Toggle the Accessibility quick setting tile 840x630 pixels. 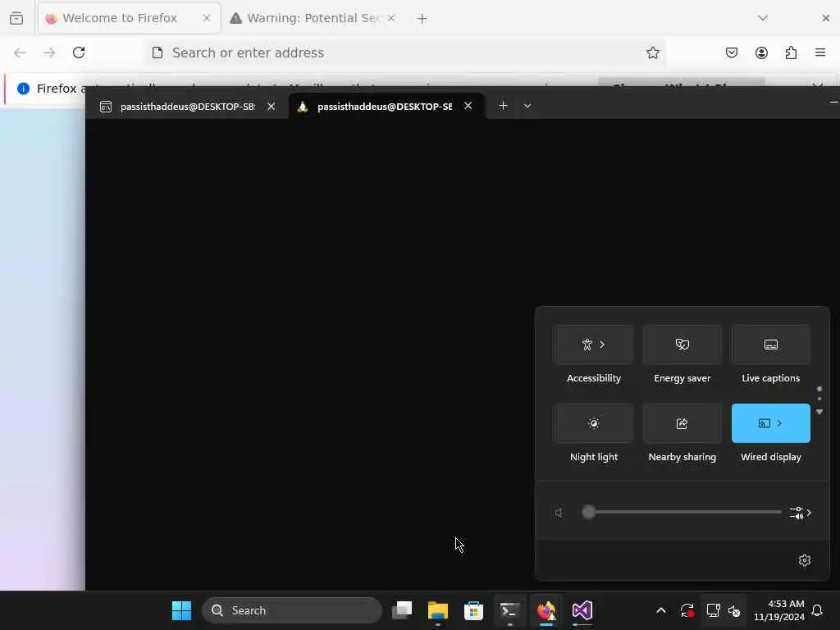593,345
